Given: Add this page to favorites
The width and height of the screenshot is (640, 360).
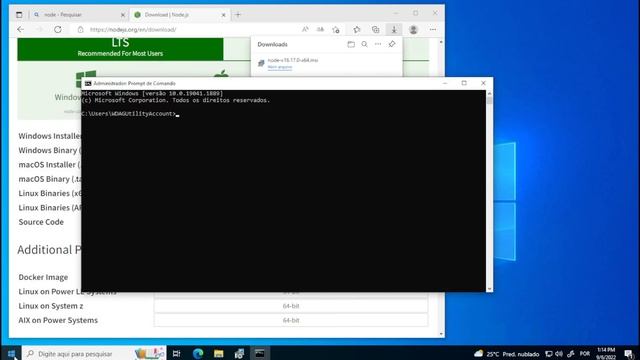Looking at the screenshot, I should coord(336,29).
